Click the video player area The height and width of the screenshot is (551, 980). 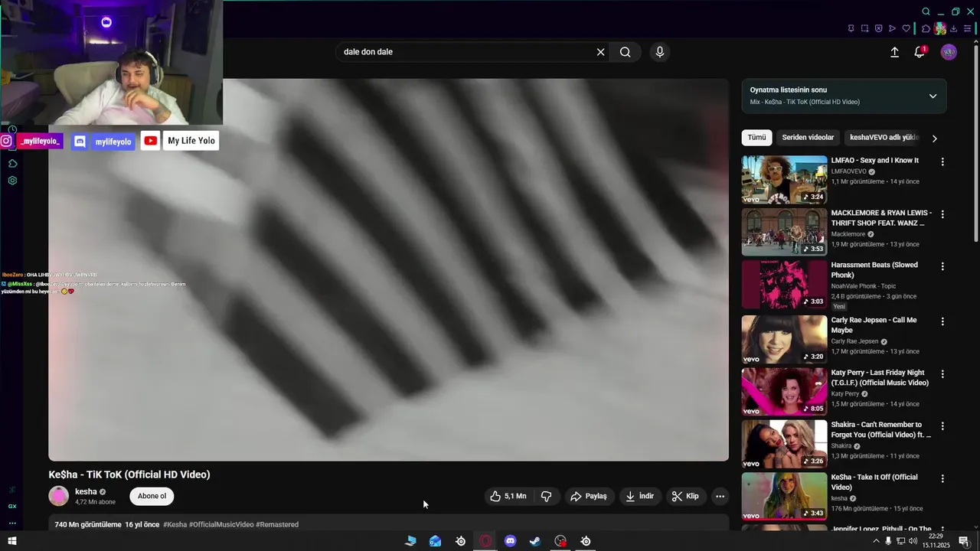pyautogui.click(x=389, y=269)
